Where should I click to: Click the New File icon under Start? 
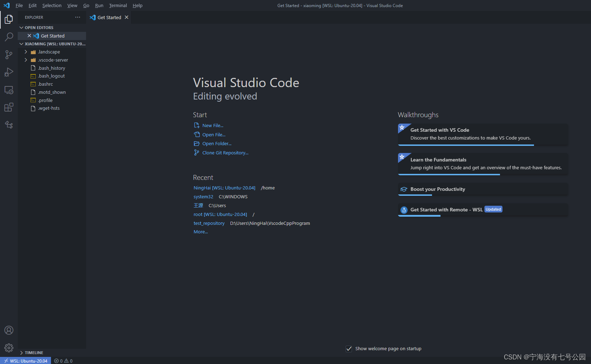pyautogui.click(x=197, y=125)
